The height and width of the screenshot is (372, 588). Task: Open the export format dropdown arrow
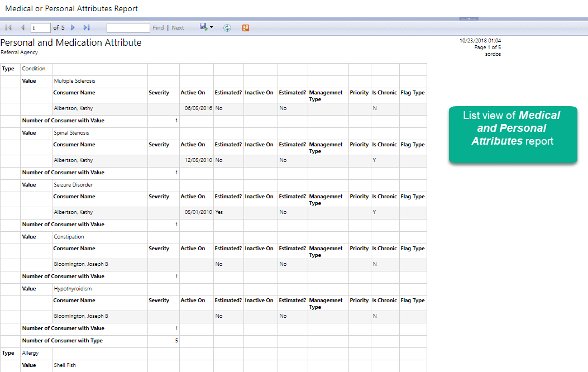tap(211, 27)
